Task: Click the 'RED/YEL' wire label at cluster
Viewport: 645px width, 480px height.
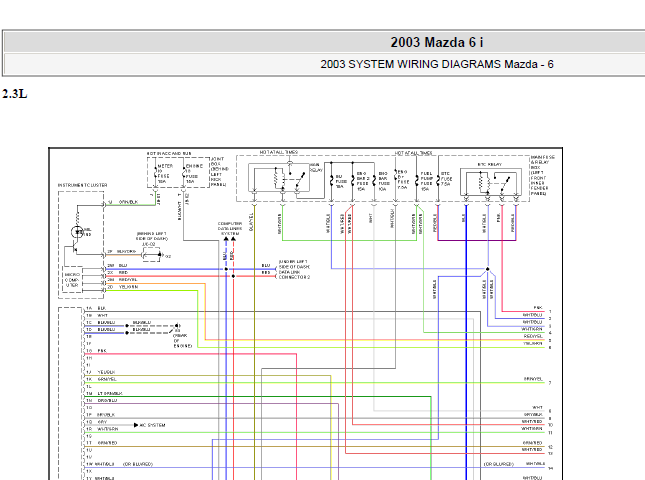Action: [128, 280]
